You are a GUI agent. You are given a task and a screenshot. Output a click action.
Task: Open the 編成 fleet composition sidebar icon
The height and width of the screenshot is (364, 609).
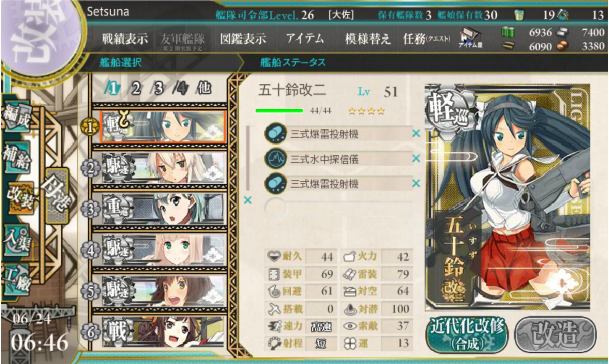tap(16, 117)
